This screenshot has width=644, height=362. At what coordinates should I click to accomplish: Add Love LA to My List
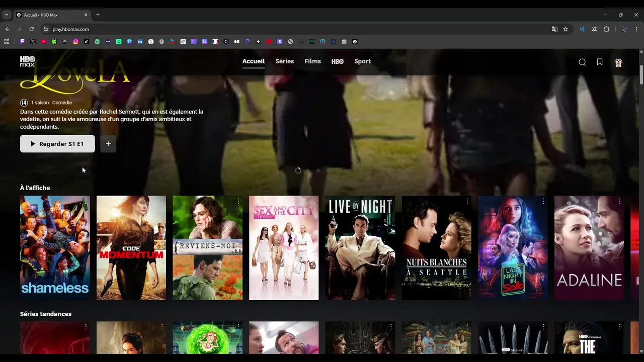[108, 144]
